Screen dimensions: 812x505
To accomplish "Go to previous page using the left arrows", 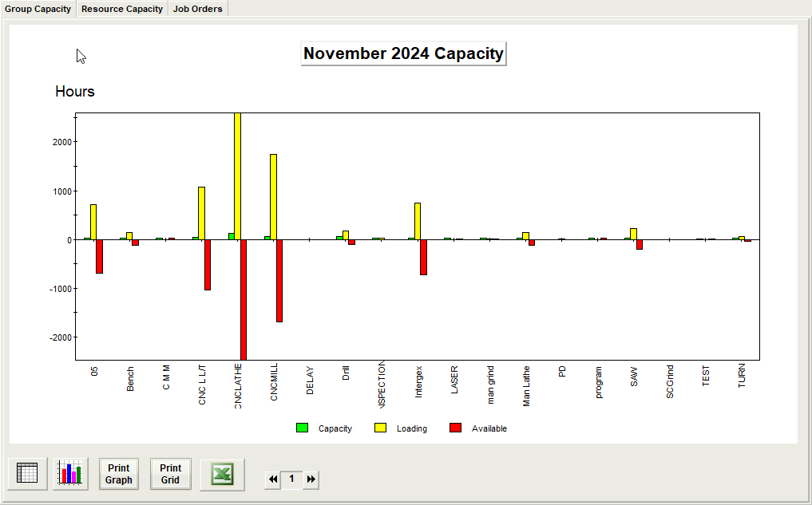I will 273,479.
